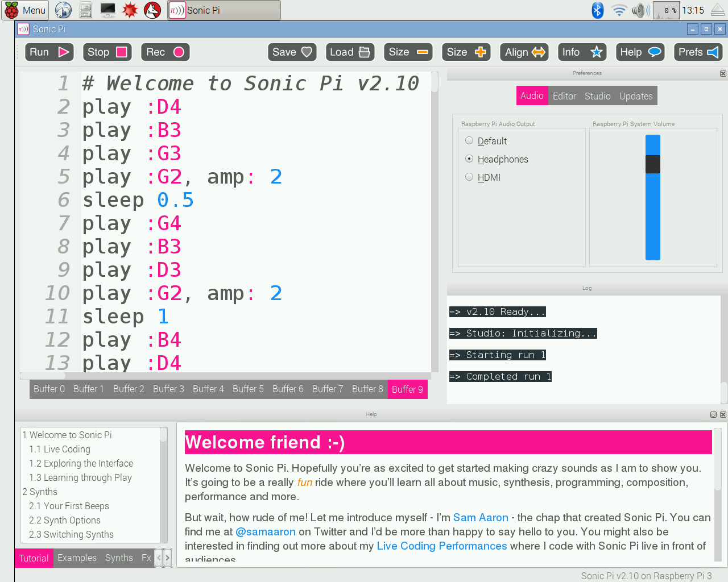Switch to Buffer 0

tap(49, 389)
